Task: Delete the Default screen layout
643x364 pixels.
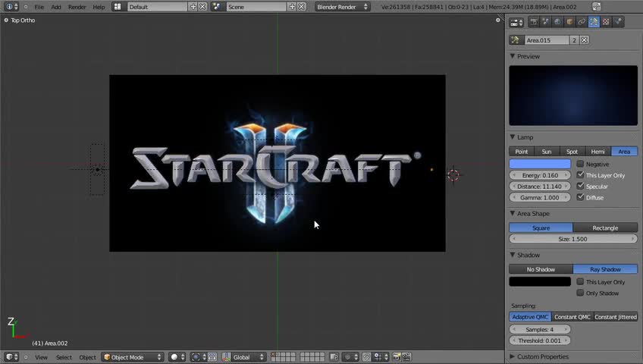Action: 202,7
